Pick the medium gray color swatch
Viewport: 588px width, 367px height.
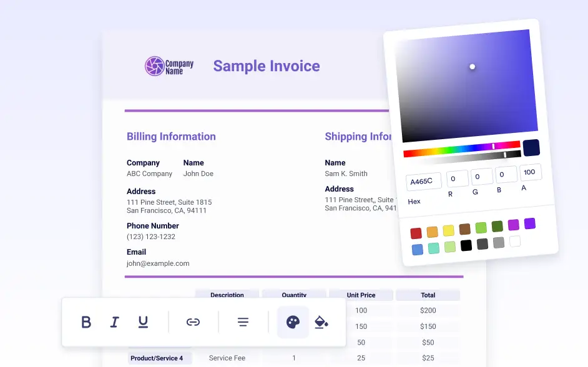pyautogui.click(x=499, y=242)
